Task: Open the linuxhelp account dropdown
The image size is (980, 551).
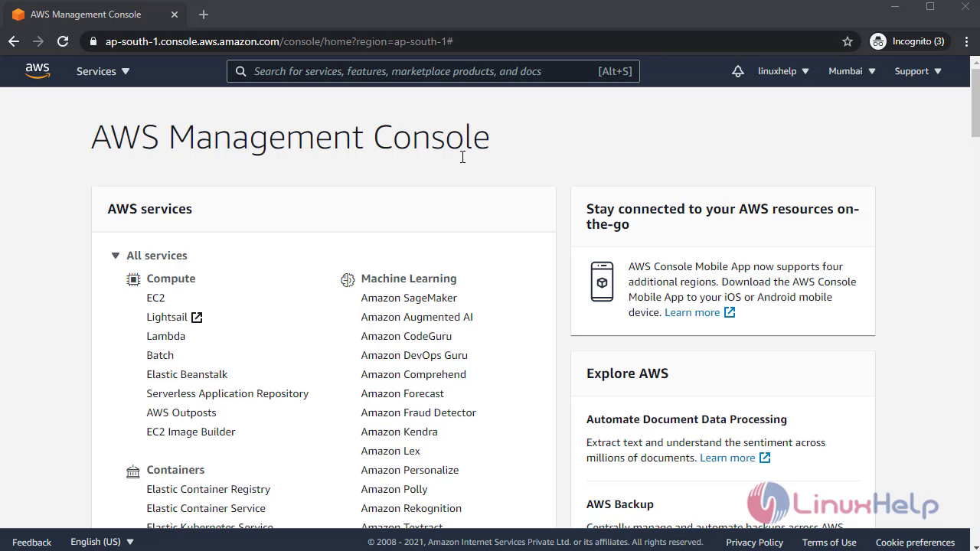Action: pos(783,71)
